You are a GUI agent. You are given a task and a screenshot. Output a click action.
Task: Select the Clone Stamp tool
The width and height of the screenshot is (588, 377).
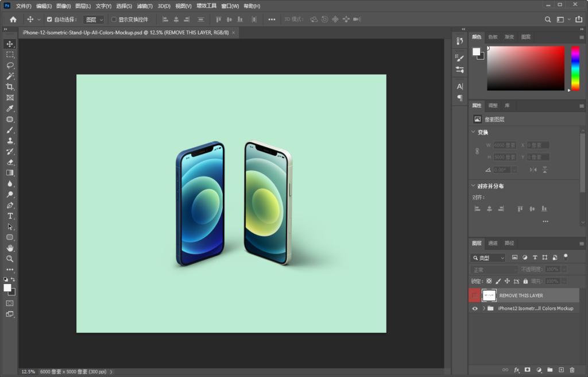[10, 141]
